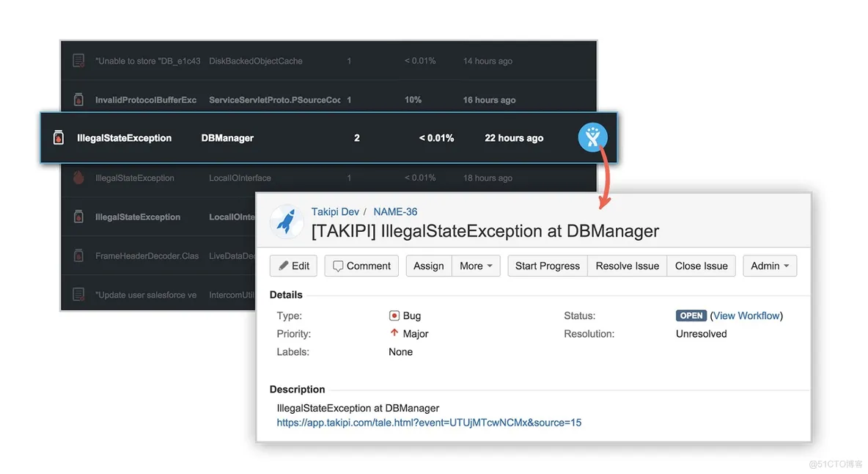Screen dimensions: 868x474
Task: Click the "18 hours ago" timestamp
Action: [488, 178]
